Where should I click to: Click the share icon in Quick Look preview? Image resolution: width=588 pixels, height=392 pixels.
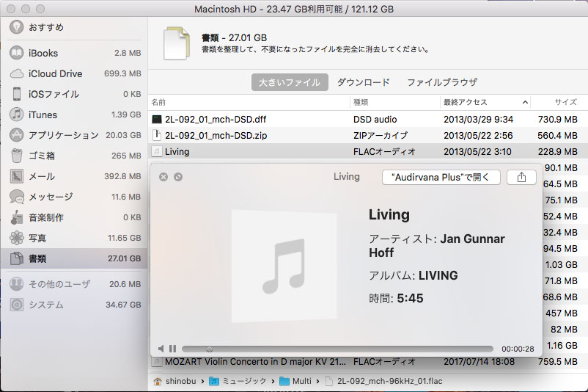click(x=521, y=177)
